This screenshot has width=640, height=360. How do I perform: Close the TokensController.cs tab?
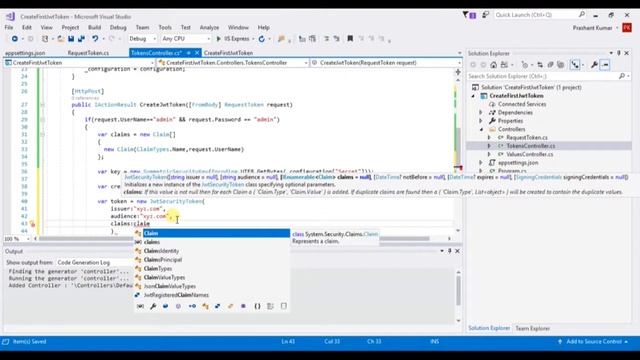[x=197, y=53]
